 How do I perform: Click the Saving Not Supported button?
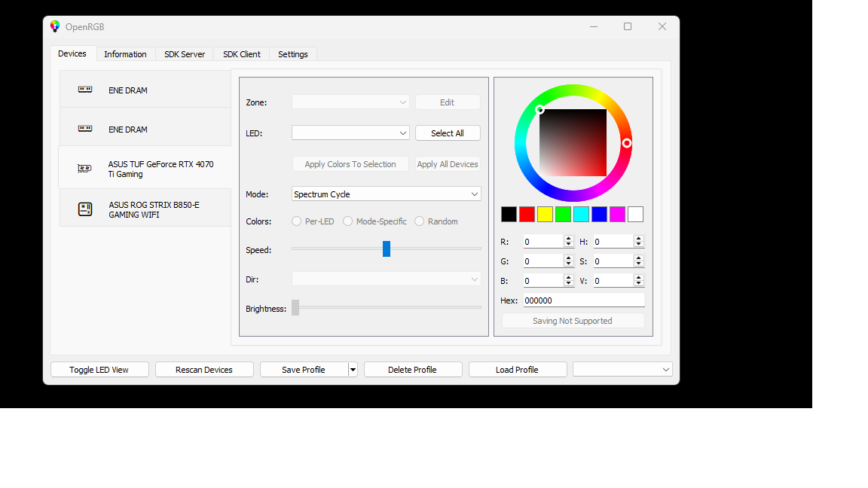(x=573, y=321)
